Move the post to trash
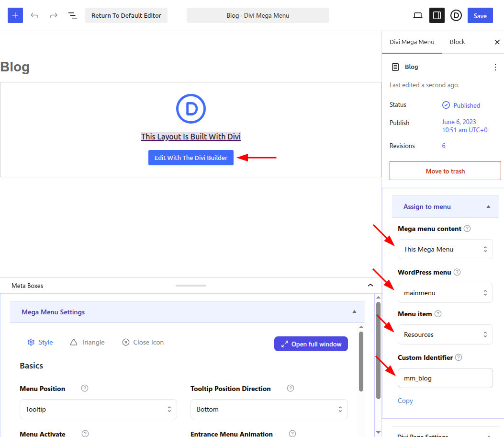The height and width of the screenshot is (437, 504). point(445,171)
